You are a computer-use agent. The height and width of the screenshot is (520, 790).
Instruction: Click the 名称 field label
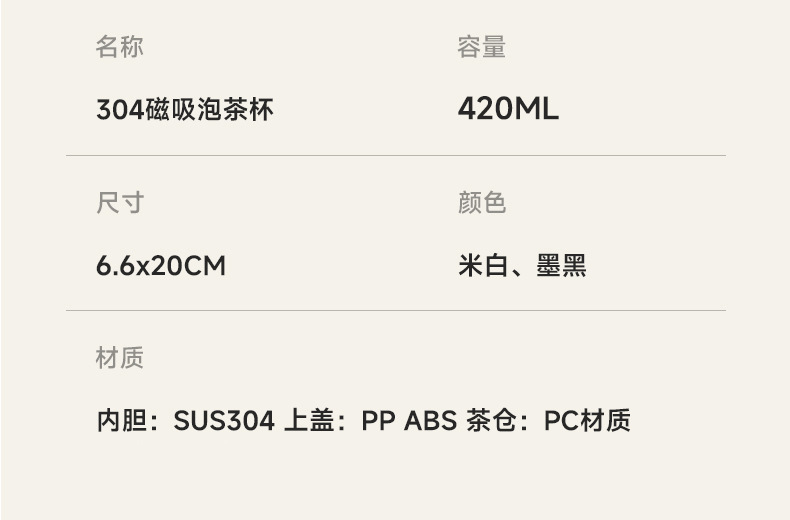point(119,47)
